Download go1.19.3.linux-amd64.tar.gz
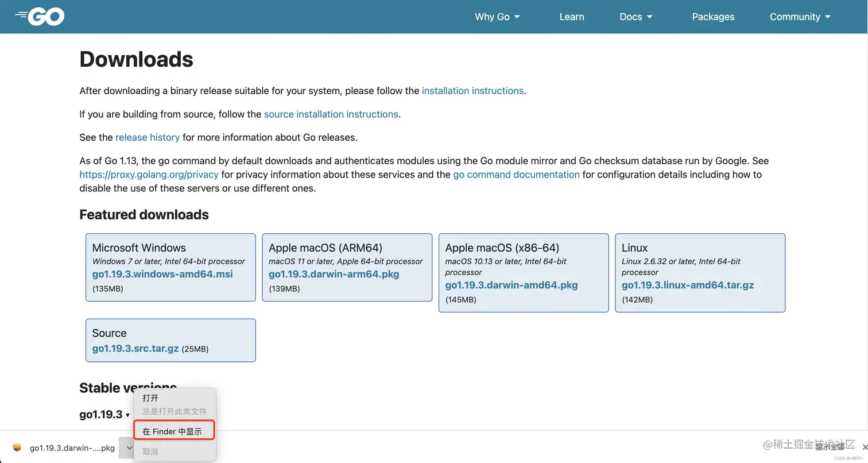 click(x=688, y=285)
